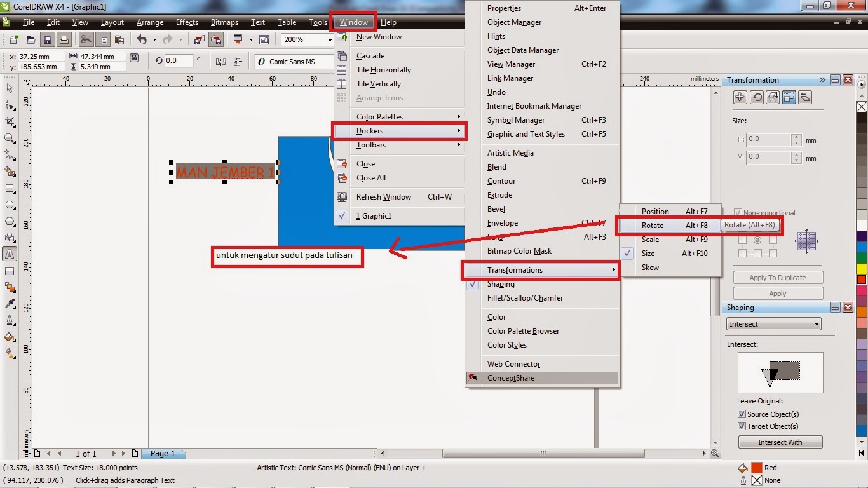The height and width of the screenshot is (488, 868).
Task: Click the Cut scissors icon
Action: coord(86,39)
